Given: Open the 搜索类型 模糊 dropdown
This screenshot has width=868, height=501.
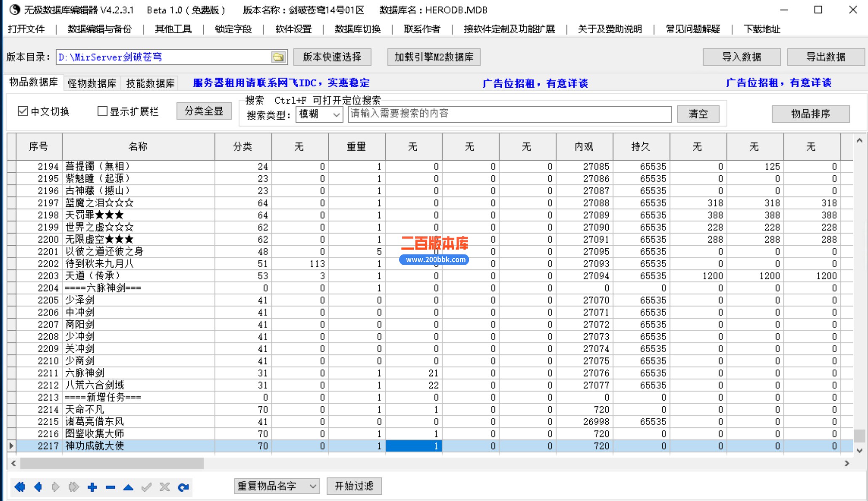Looking at the screenshot, I should point(336,114).
